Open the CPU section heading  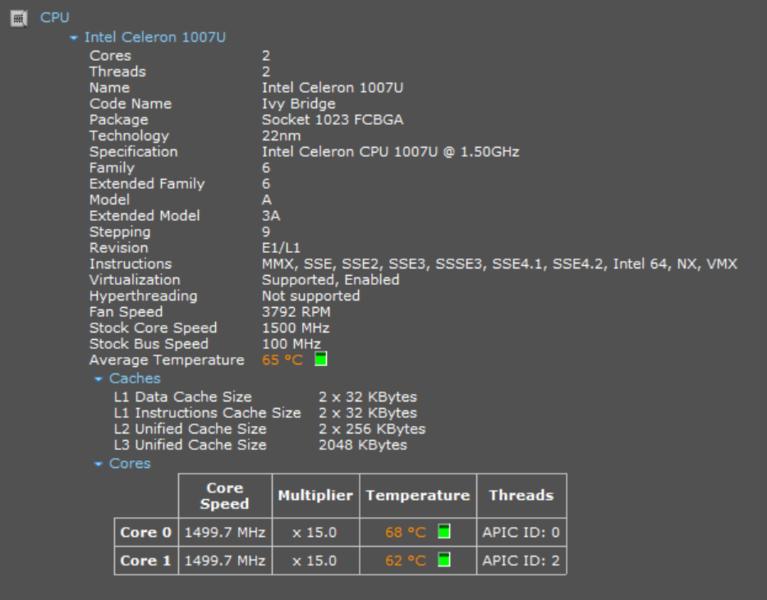[x=55, y=18]
